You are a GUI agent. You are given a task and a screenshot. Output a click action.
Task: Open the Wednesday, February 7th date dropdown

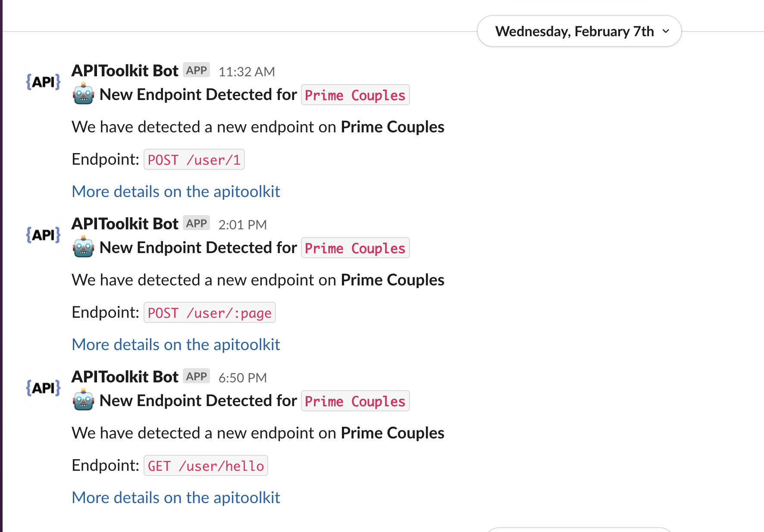579,31
